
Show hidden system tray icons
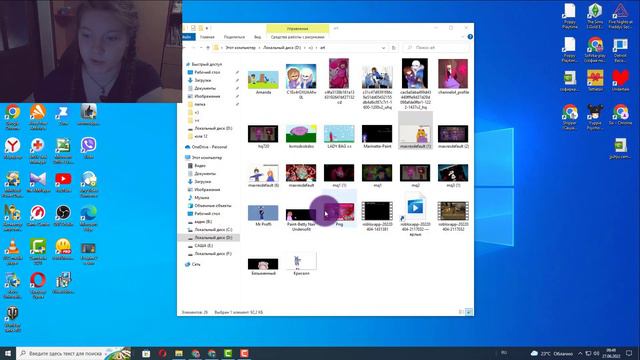(580, 353)
